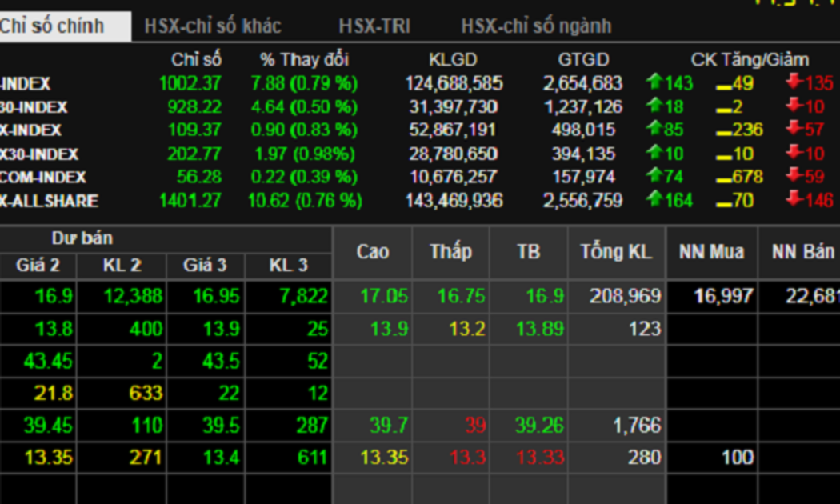
Task: Click red down arrow beside 146
Action: coord(794,199)
